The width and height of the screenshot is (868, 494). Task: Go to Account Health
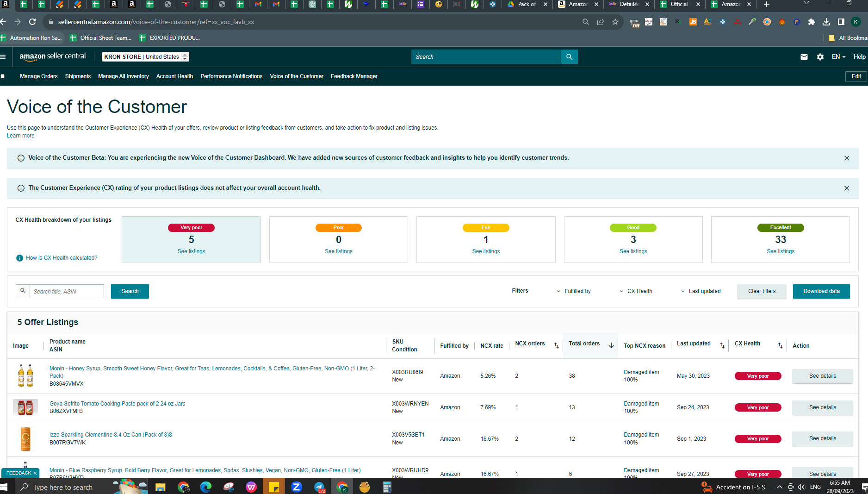click(x=174, y=76)
